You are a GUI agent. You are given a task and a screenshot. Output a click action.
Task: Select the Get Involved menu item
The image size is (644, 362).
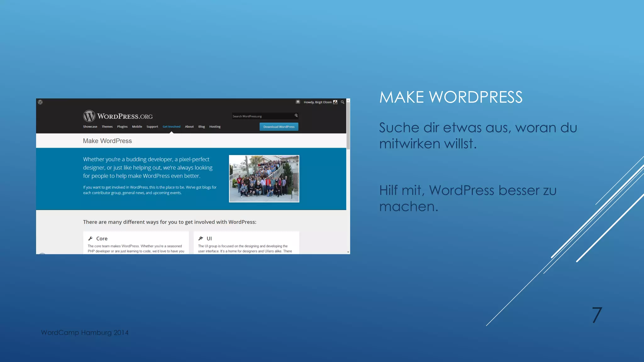tap(171, 127)
